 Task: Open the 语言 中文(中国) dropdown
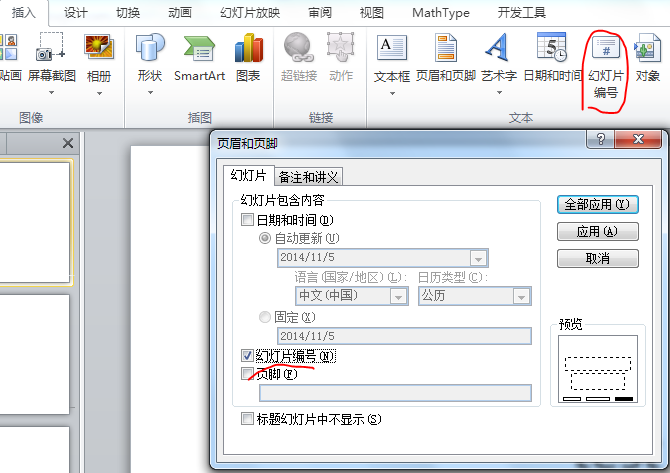tap(398, 296)
